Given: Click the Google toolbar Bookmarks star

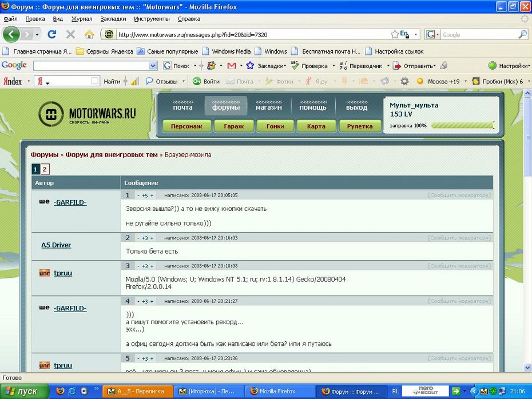Looking at the screenshot, I should 250,65.
